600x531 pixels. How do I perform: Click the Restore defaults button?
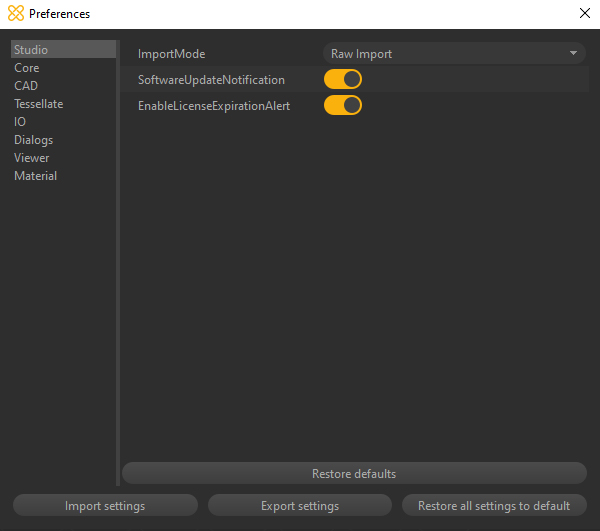354,474
